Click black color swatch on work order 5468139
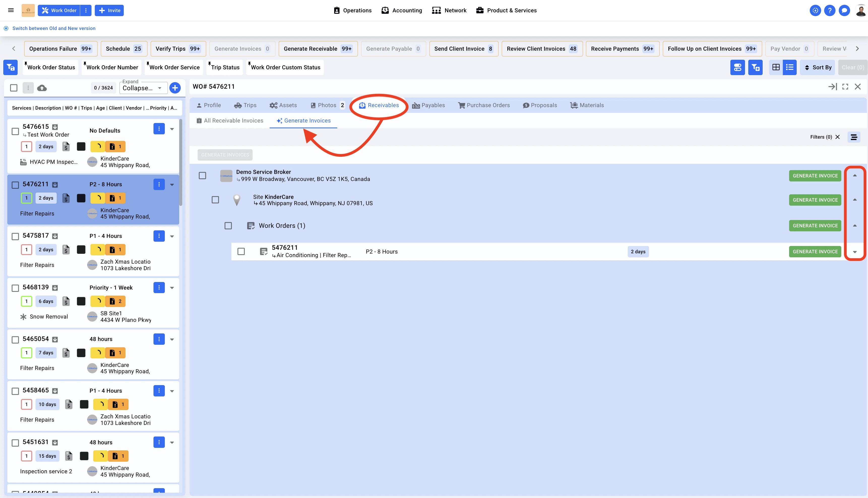 [x=81, y=301]
